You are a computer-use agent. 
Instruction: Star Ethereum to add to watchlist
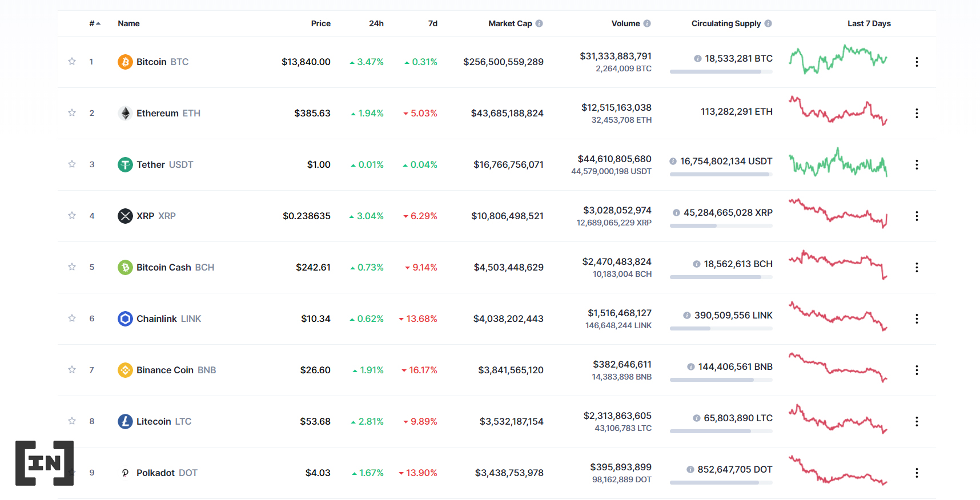[72, 112]
